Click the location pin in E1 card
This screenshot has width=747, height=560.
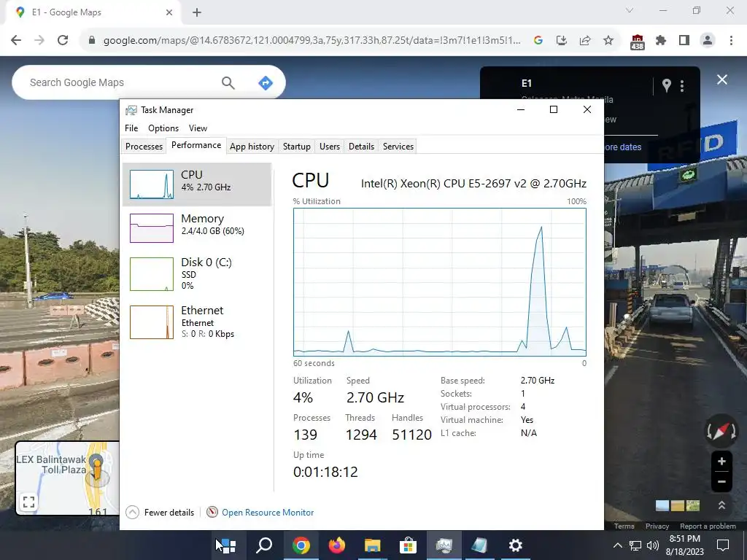pyautogui.click(x=667, y=86)
